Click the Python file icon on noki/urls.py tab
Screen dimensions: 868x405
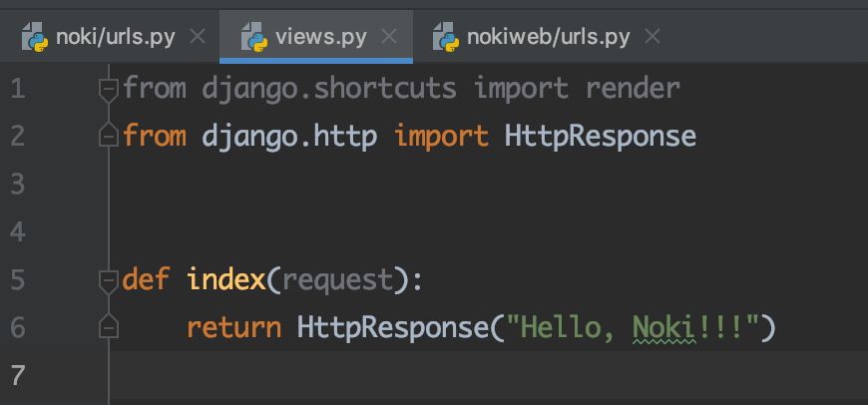(x=37, y=38)
